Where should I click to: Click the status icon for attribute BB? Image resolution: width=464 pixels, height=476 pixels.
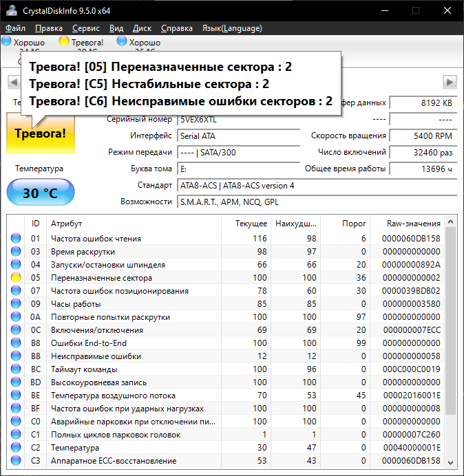[16, 356]
